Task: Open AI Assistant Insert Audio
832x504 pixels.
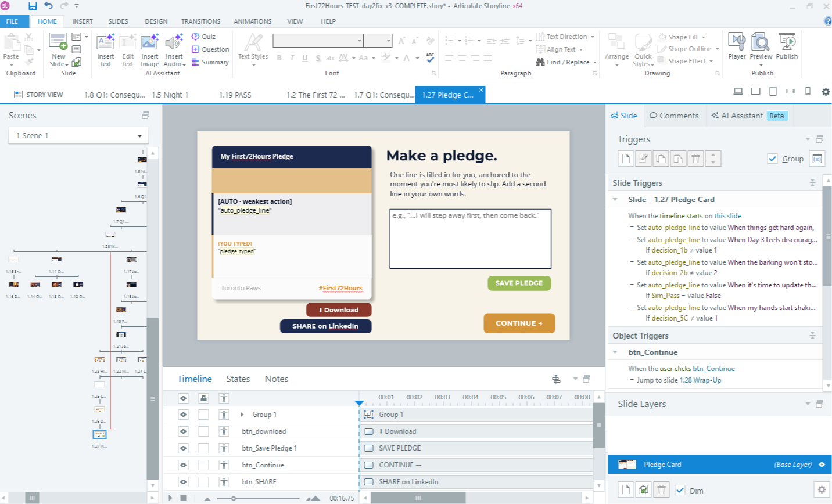Action: coord(174,50)
